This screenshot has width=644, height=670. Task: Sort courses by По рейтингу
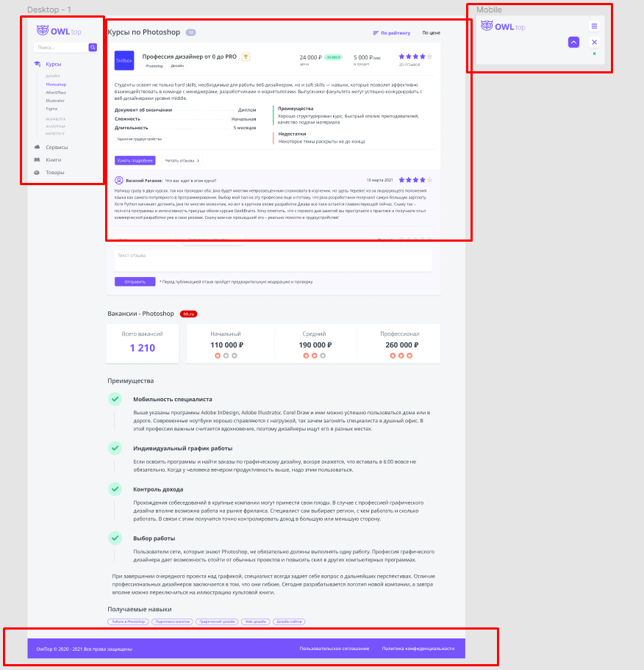[x=396, y=33]
